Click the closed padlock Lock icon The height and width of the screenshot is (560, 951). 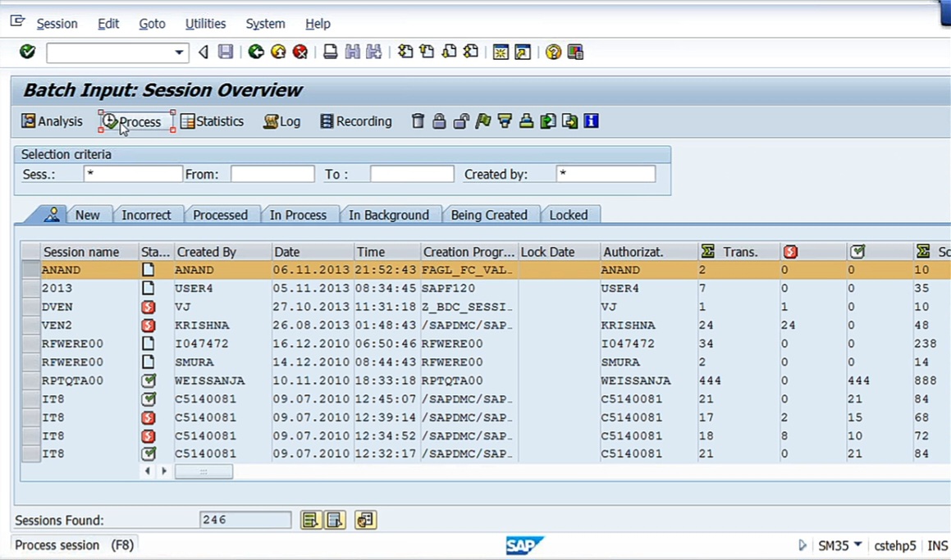(x=439, y=121)
